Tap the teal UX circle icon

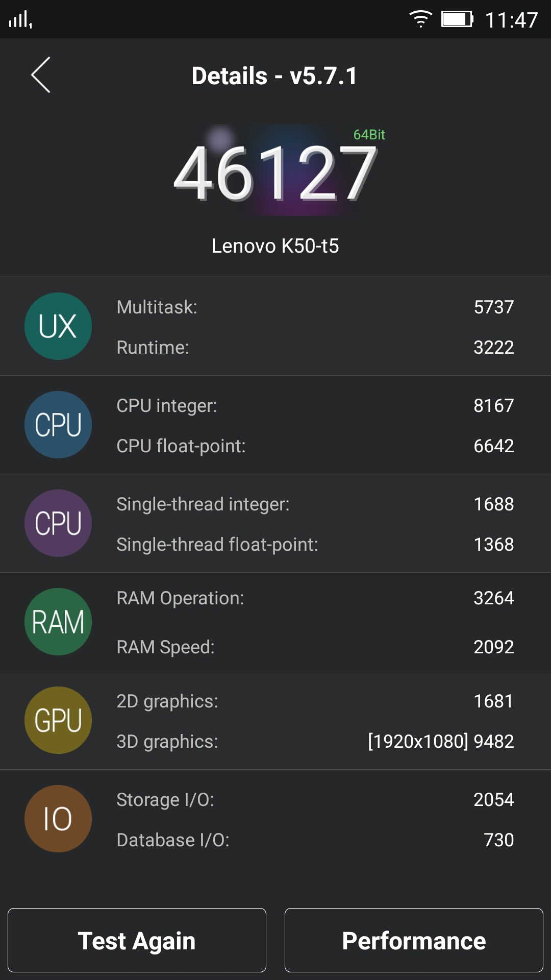click(58, 326)
